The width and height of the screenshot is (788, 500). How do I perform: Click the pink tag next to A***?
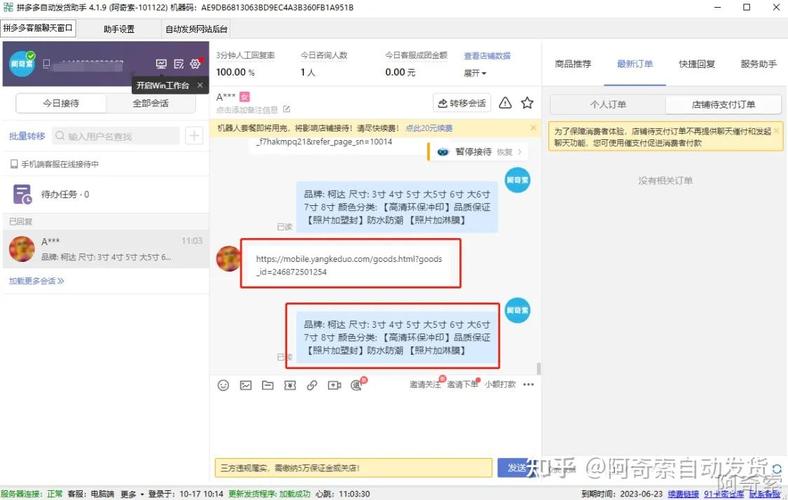pyautogui.click(x=245, y=96)
